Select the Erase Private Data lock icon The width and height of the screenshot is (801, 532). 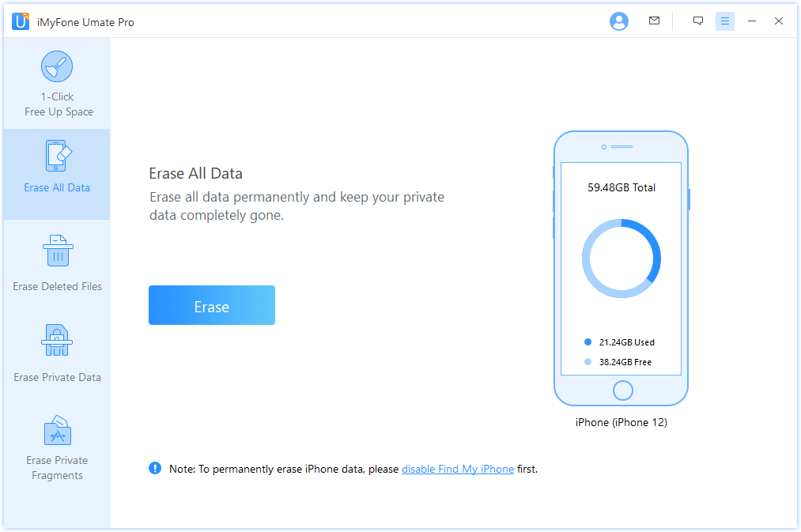point(57,341)
